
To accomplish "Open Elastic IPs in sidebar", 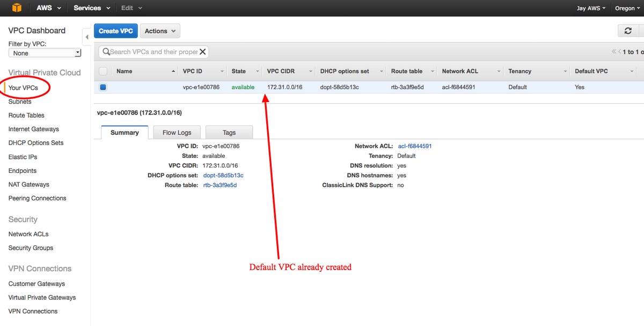I will coord(23,157).
